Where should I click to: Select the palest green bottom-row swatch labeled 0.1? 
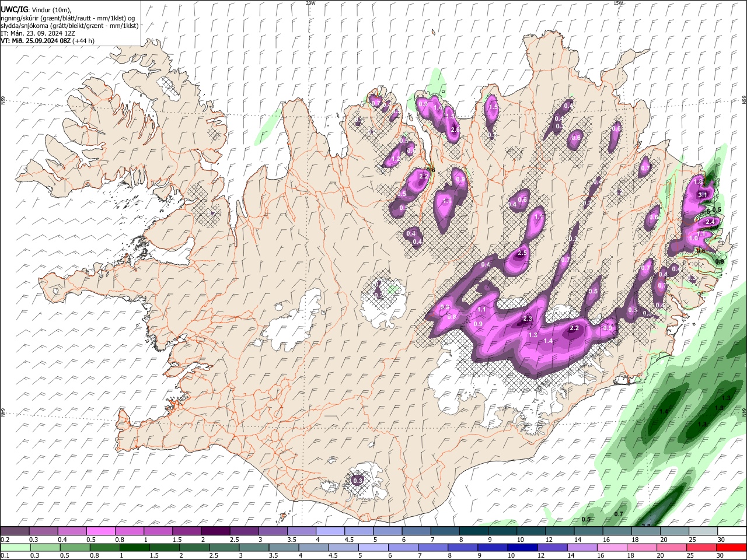[15, 547]
